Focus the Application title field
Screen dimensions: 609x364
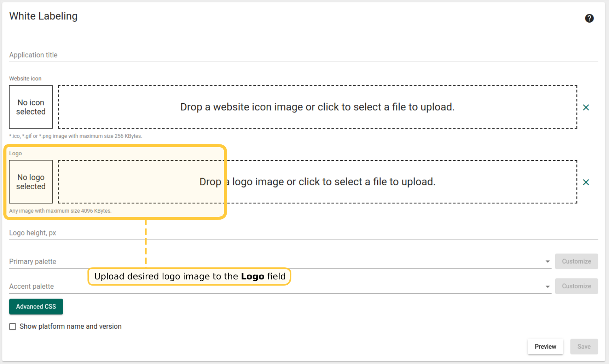point(303,55)
